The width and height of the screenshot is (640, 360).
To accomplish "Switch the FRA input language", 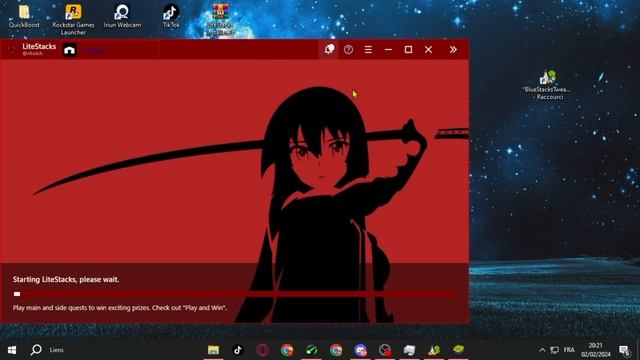I will (569, 350).
